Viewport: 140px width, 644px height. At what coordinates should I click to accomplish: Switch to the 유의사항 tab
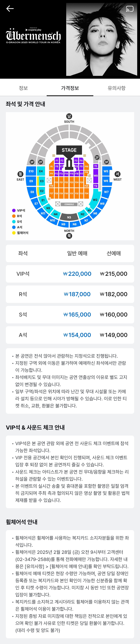116,88
